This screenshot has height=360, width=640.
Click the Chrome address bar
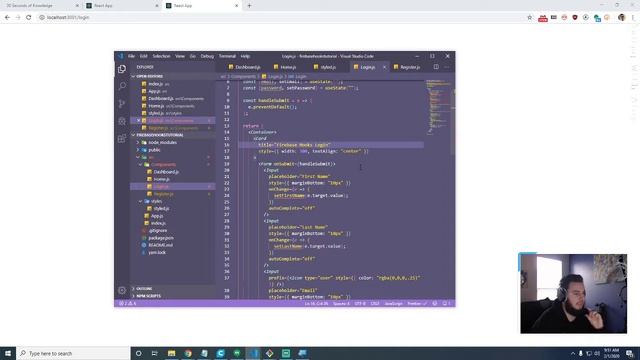(x=282, y=18)
